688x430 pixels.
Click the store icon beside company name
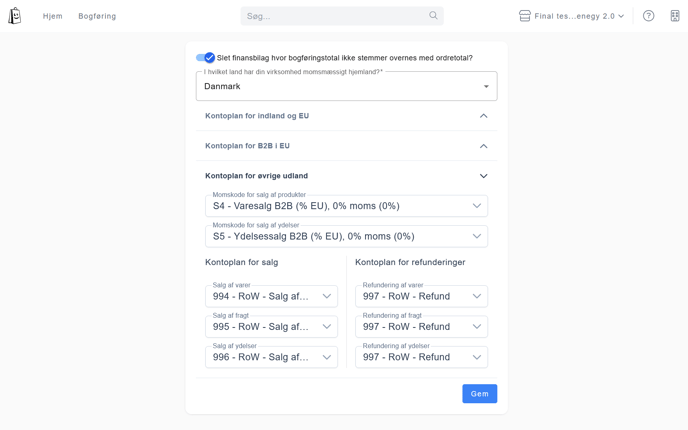click(x=525, y=16)
